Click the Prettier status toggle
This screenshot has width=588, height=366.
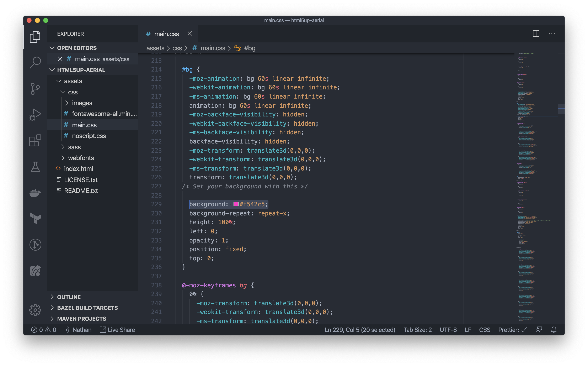coord(512,330)
